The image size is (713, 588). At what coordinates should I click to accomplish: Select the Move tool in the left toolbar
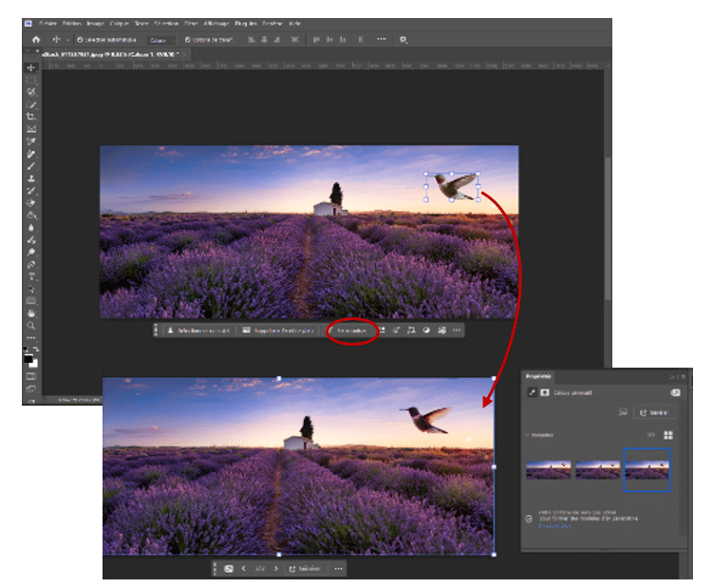pyautogui.click(x=31, y=67)
